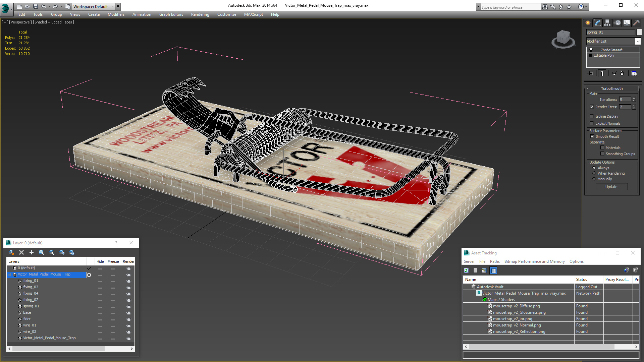Toggle Show End Result icon
The height and width of the screenshot is (362, 644).
click(x=602, y=73)
